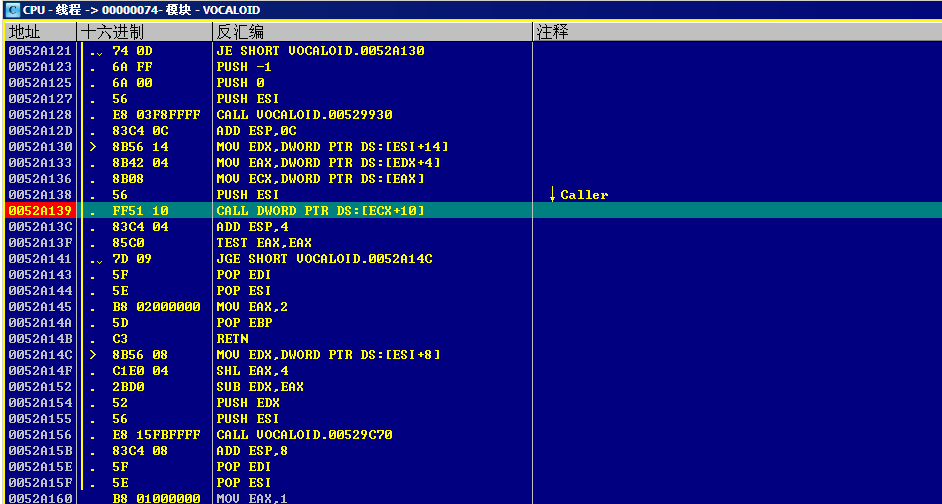
Task: Click hex bytes 8B56 14
Action: [x=140, y=147]
